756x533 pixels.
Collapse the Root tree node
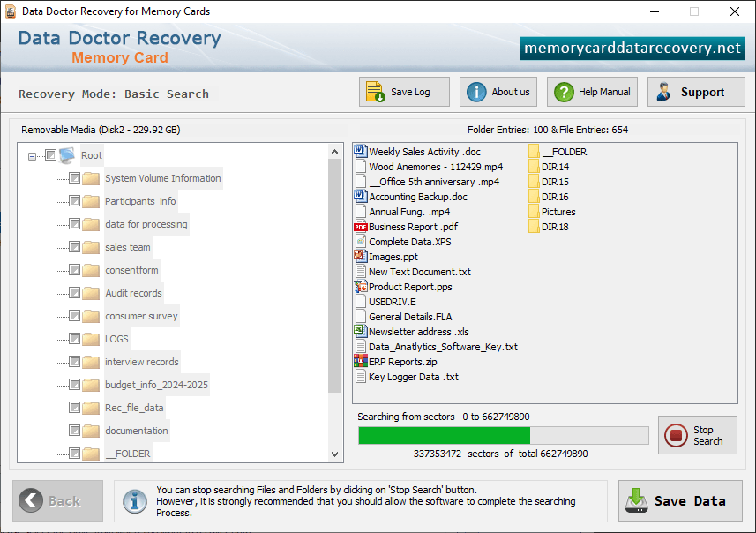32,156
